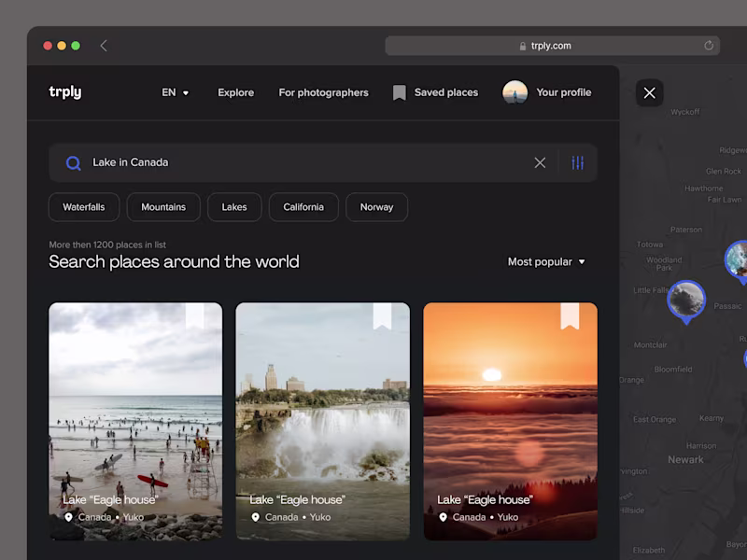Click the cloud photo map pin near Little Falls
This screenshot has height=560, width=747.
tap(686, 301)
